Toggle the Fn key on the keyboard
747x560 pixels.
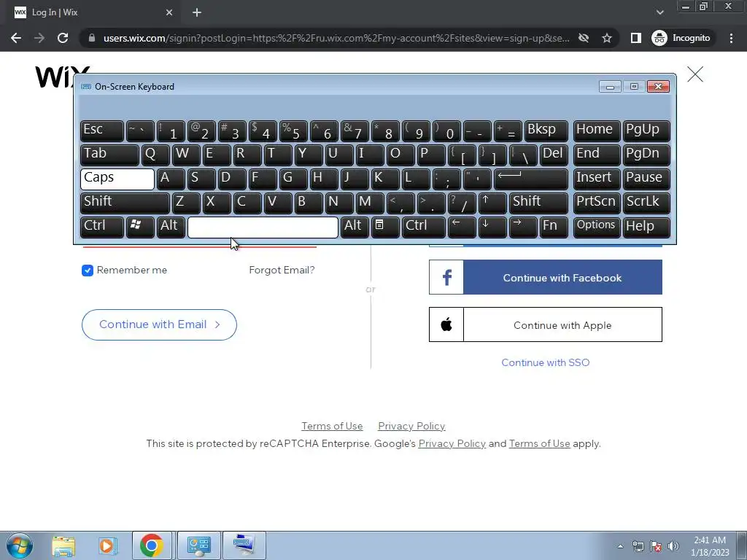(x=554, y=227)
